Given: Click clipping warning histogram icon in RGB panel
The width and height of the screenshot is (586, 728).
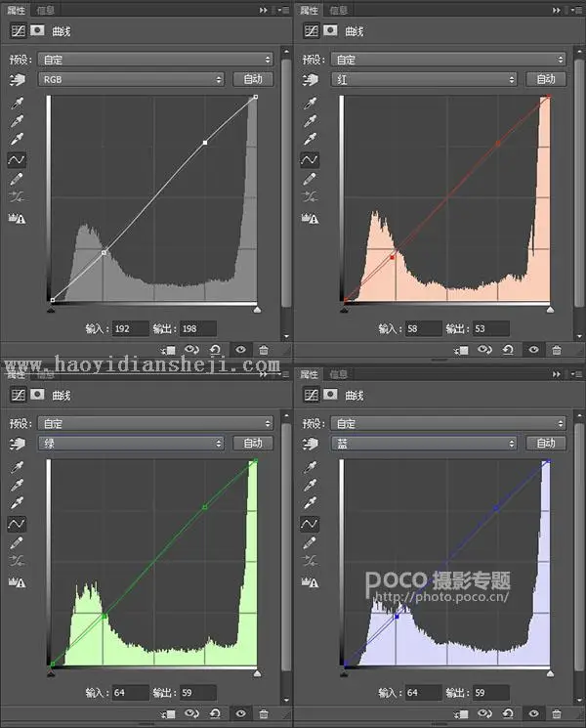Looking at the screenshot, I should (18, 218).
